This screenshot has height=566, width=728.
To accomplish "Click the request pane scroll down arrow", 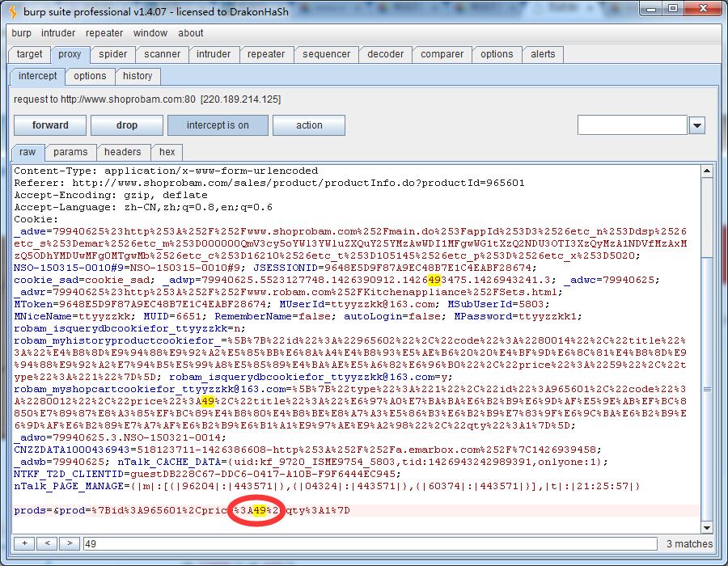I will click(x=707, y=527).
